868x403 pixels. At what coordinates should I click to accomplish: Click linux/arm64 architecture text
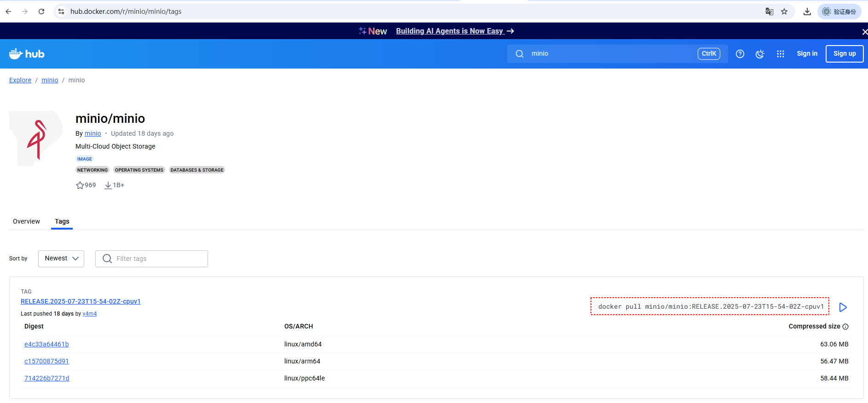point(302,361)
